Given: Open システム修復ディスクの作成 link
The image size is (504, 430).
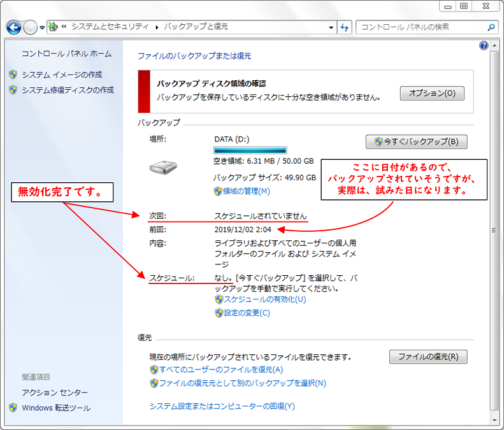Looking at the screenshot, I should [68, 90].
